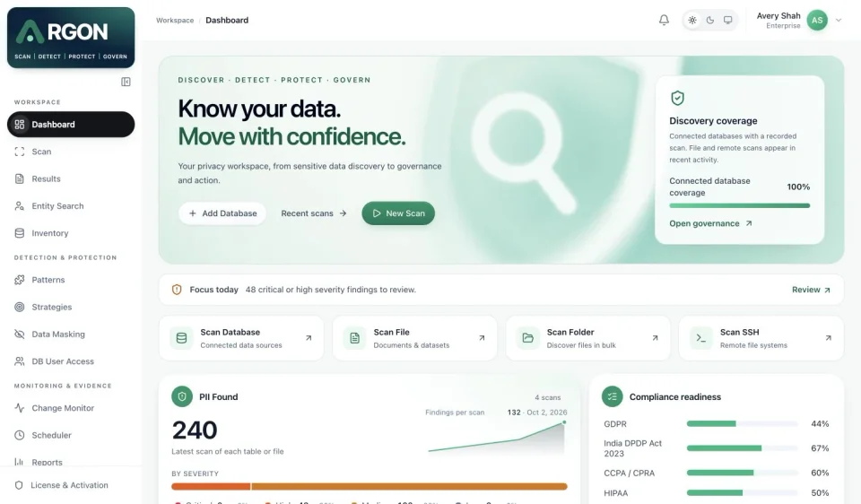
Task: Open Scan Database card arrow
Action: [x=309, y=338]
